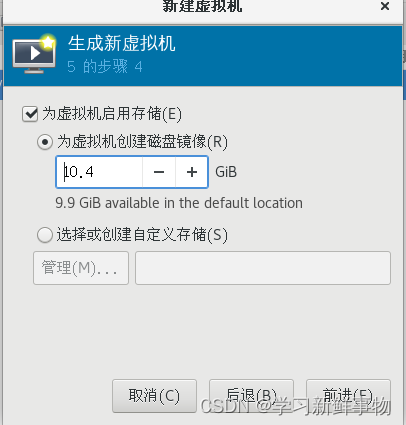Click the CSDN watermark text at bottom

(296, 407)
